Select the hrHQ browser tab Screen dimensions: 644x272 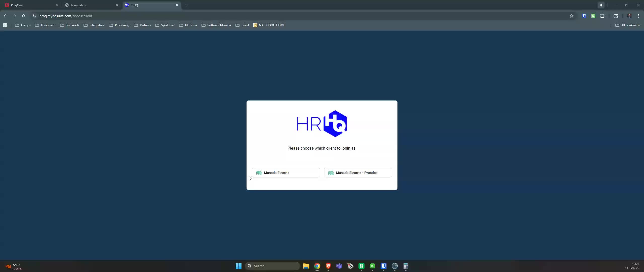click(x=151, y=5)
